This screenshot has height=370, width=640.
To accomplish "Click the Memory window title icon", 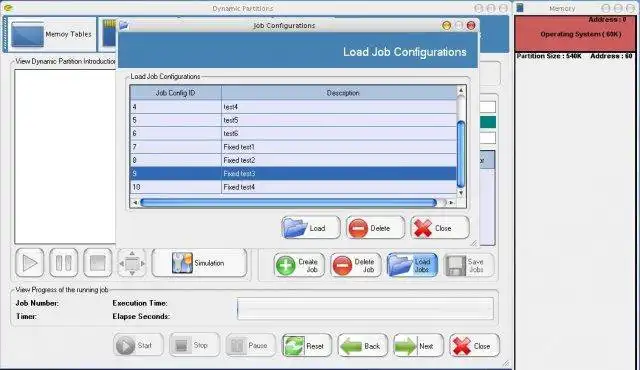I will (520, 8).
